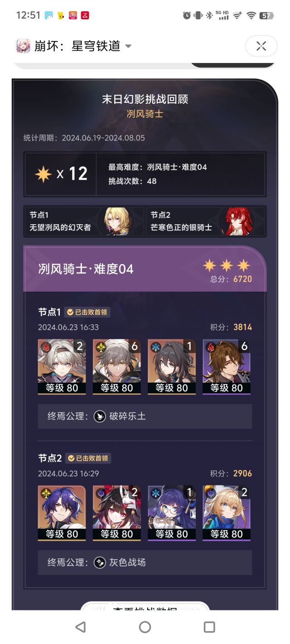Open first 节点1 character portrait with eidolon 2
Screen dimensions: 290x644
pos(62,366)
